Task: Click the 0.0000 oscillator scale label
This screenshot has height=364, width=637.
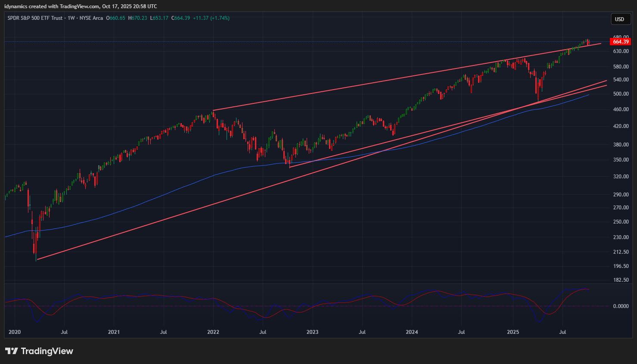Action: point(621,306)
